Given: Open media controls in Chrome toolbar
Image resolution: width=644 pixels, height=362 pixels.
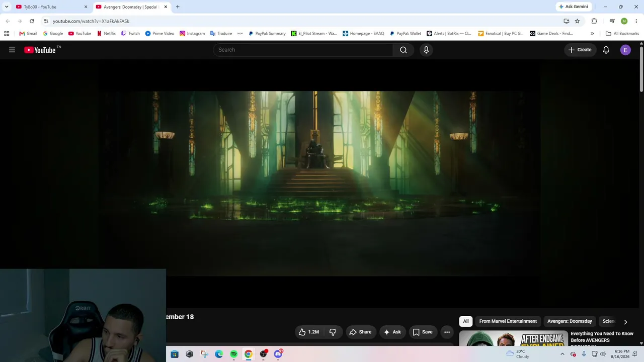Looking at the screenshot, I should [612, 21].
